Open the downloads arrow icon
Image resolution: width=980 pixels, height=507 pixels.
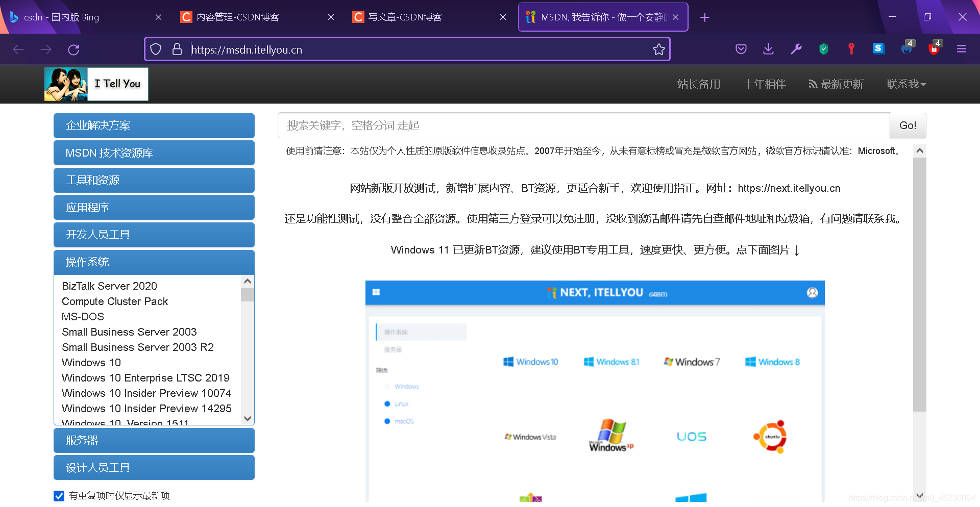[768, 49]
